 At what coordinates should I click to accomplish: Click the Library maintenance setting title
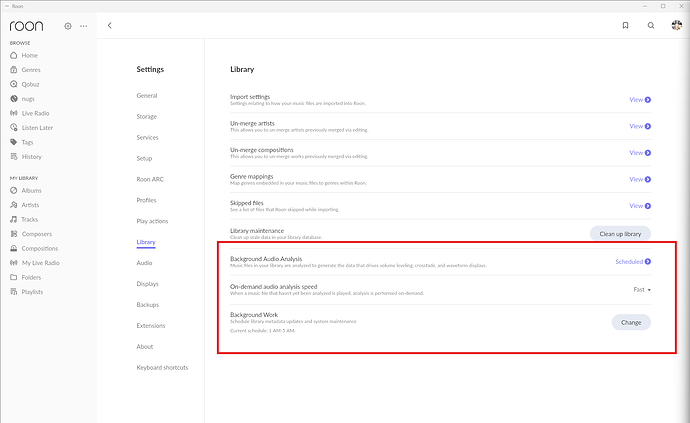pyautogui.click(x=257, y=231)
